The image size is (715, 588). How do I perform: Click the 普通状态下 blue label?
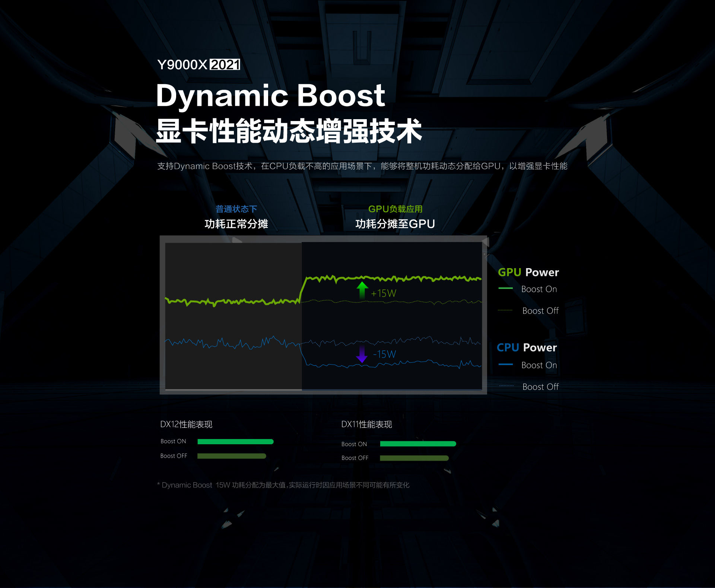tap(236, 209)
